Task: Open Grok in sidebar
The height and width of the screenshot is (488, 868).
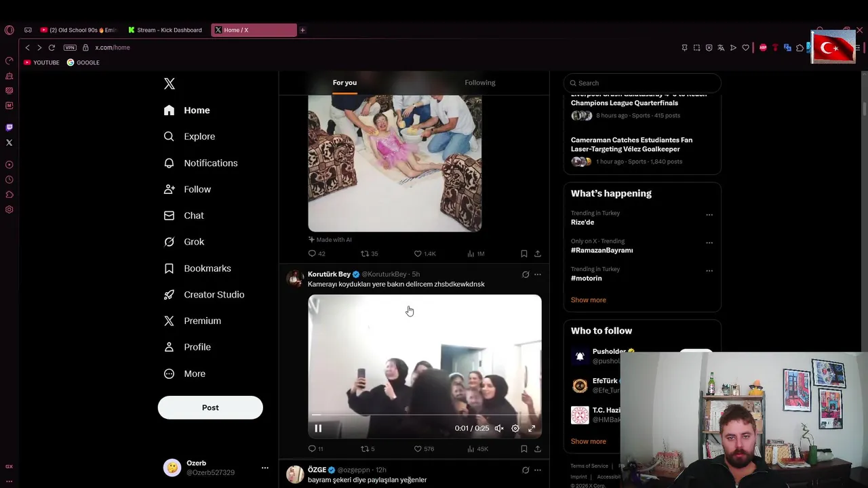Action: (184, 242)
